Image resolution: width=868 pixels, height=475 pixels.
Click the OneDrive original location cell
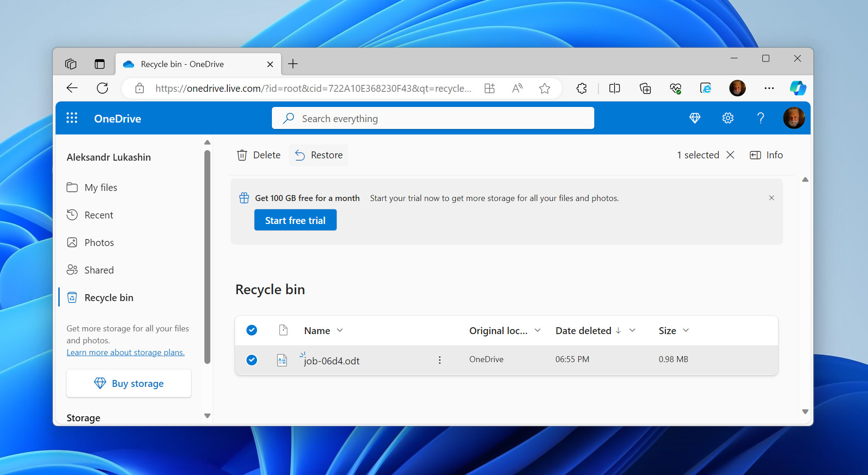coord(486,359)
